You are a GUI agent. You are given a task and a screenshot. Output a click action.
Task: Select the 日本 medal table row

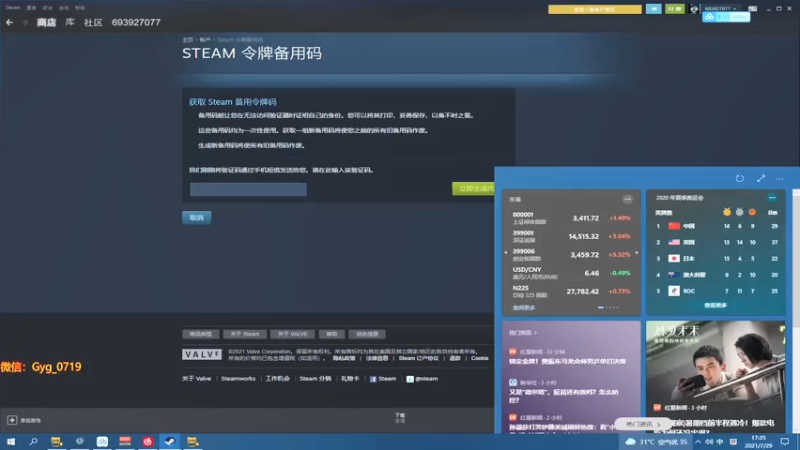(x=717, y=259)
